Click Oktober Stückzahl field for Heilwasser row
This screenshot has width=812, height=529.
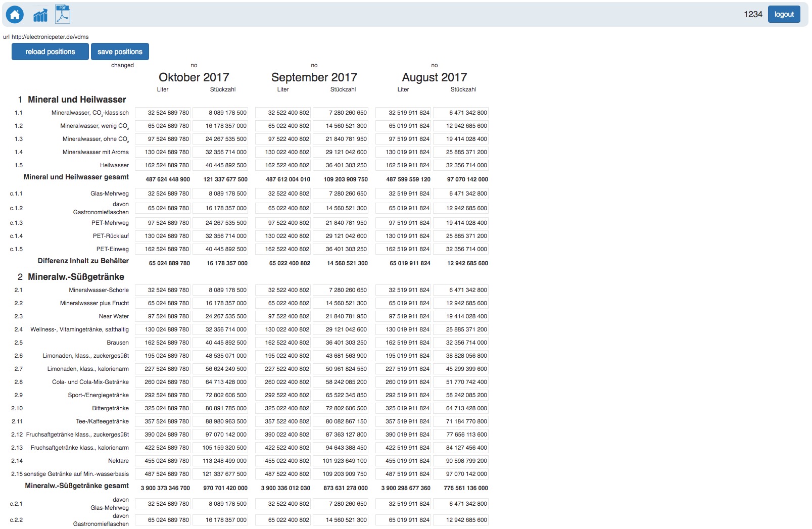coord(221,165)
